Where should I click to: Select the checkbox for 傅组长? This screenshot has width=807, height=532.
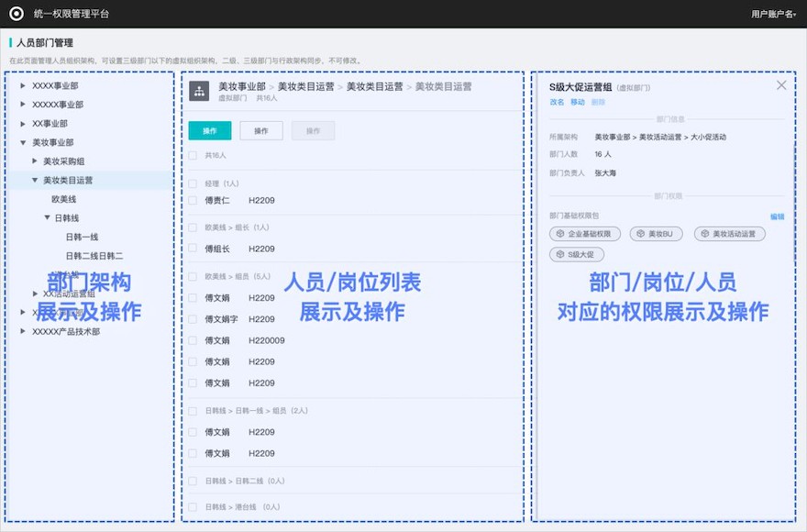(x=193, y=249)
